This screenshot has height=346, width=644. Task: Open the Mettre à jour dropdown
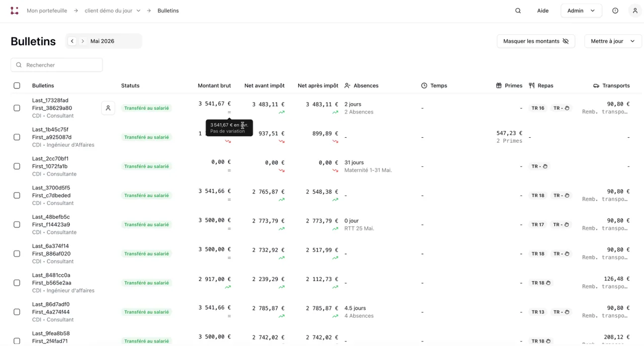613,41
